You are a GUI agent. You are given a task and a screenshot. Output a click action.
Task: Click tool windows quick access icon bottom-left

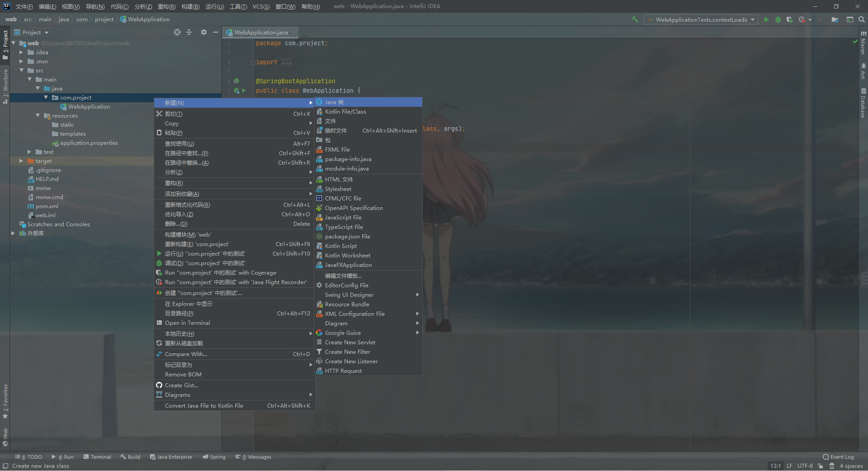[x=5, y=466]
